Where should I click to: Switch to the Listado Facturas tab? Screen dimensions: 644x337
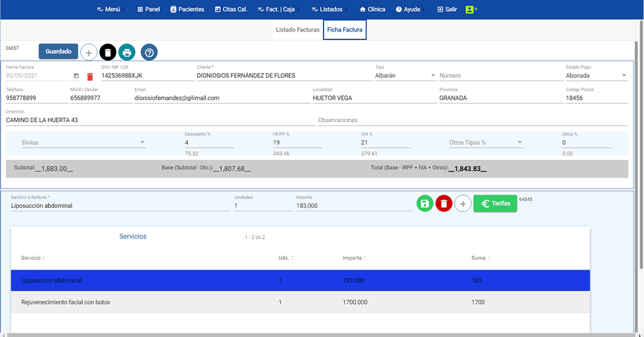tap(298, 30)
